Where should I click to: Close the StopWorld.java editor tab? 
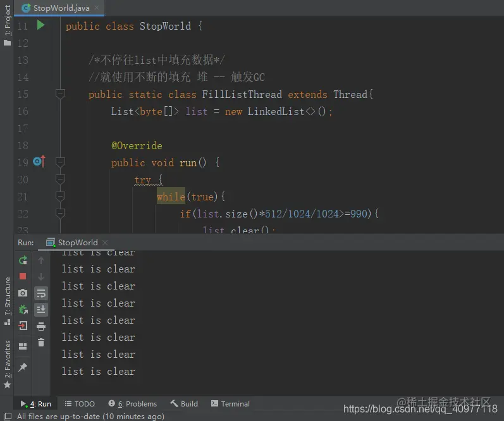[x=96, y=8]
